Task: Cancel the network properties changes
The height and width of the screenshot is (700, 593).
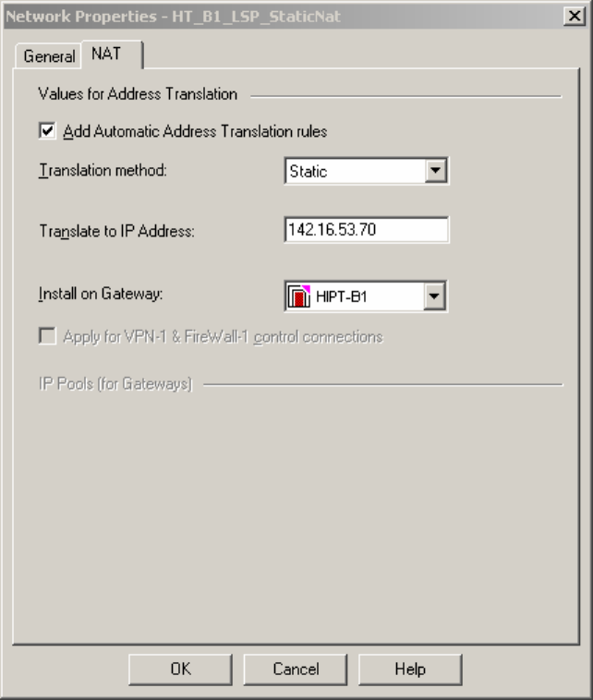Action: (295, 670)
